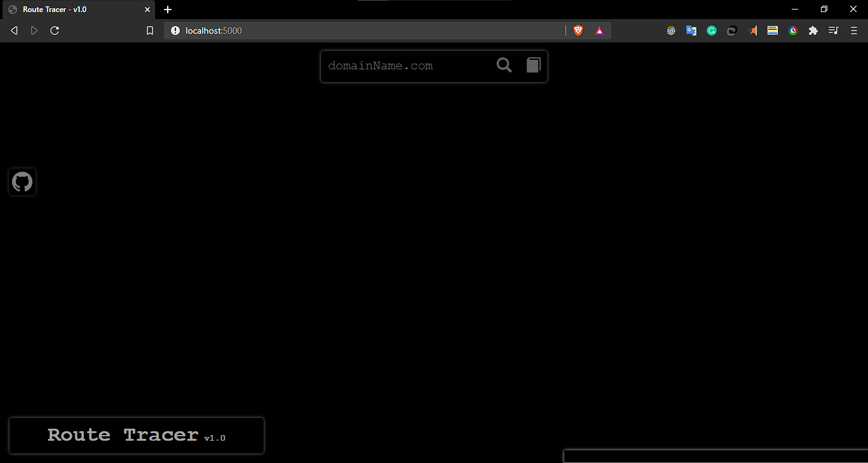Click the search magnifier icon
The image size is (868, 463).
(x=504, y=65)
